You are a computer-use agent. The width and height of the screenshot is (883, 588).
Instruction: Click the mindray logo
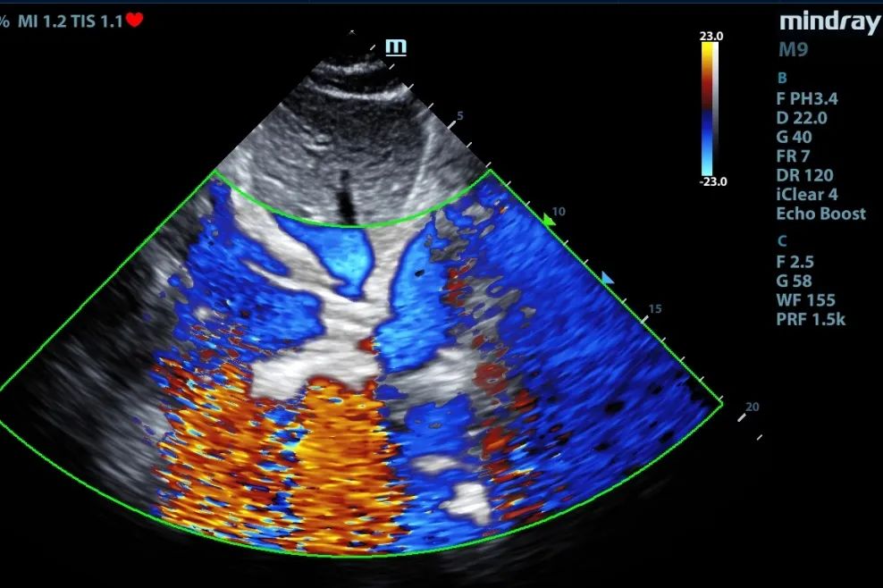point(828,21)
